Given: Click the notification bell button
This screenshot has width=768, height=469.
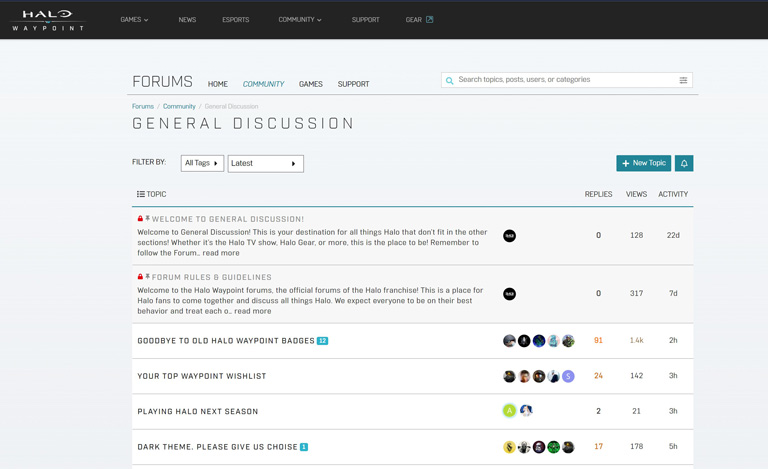Looking at the screenshot, I should (684, 163).
